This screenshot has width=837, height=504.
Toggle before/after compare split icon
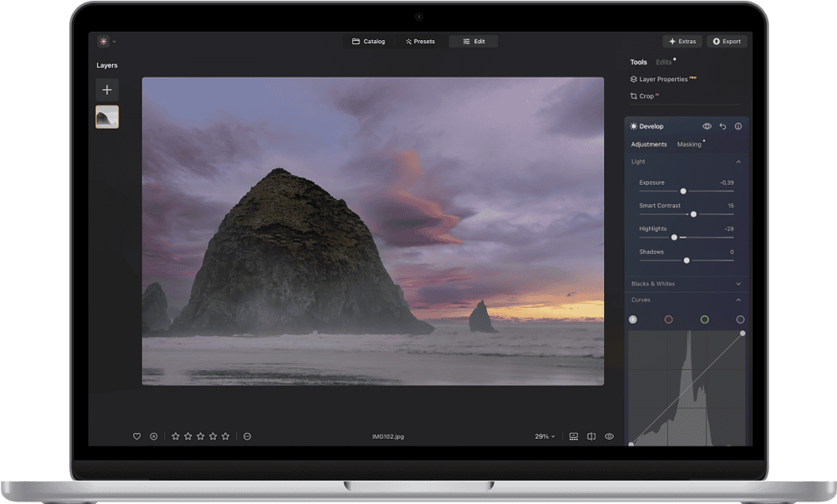592,436
